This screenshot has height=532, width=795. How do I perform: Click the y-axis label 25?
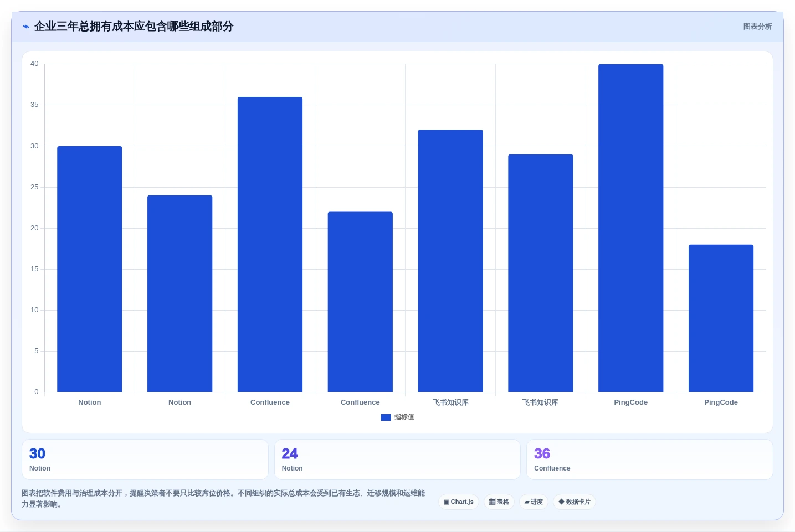pos(34,187)
